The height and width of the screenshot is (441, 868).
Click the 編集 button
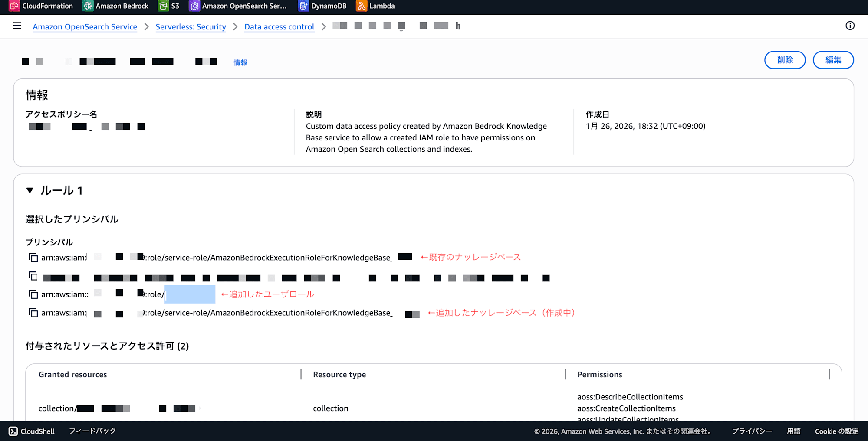pos(833,60)
